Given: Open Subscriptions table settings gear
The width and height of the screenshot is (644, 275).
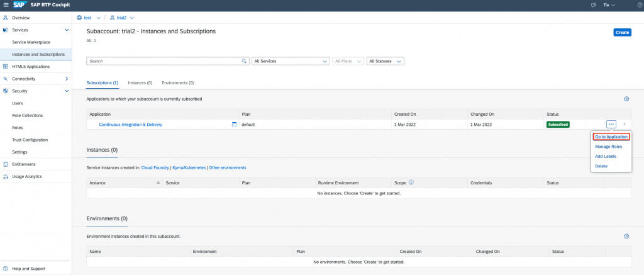Looking at the screenshot, I should 626,99.
